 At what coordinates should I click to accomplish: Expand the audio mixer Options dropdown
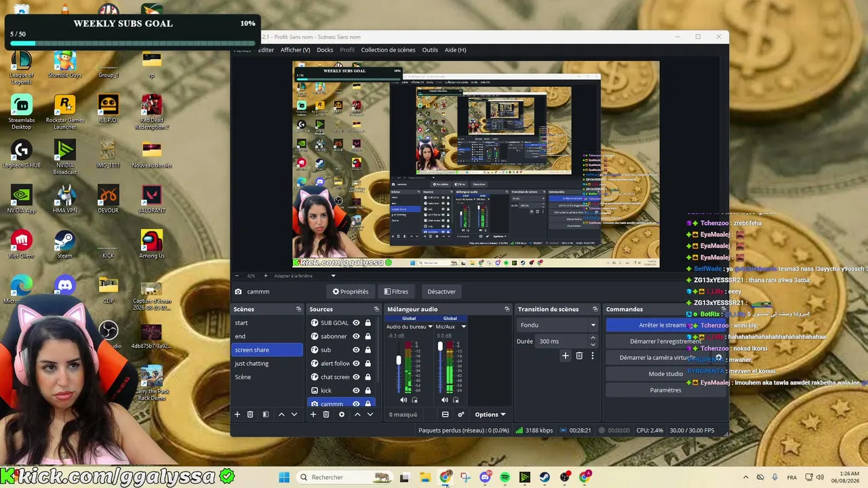pyautogui.click(x=490, y=414)
